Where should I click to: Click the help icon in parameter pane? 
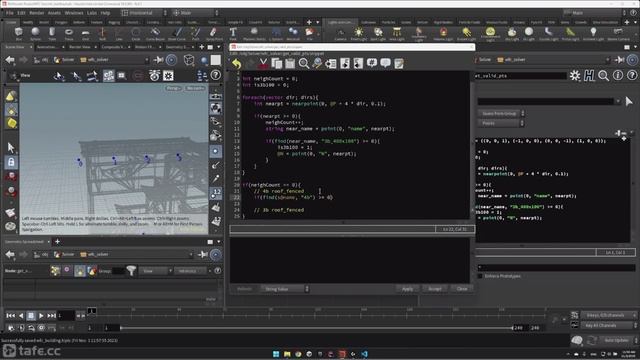point(632,76)
